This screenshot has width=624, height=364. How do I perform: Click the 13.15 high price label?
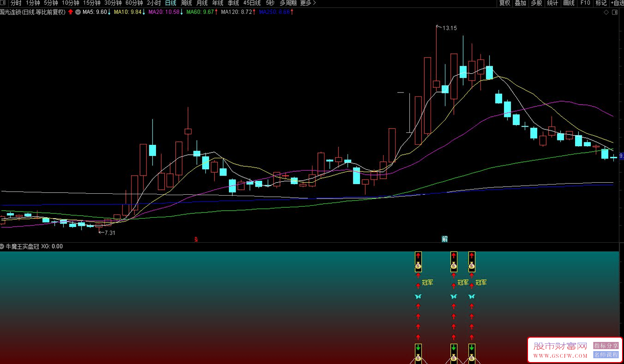pos(450,28)
